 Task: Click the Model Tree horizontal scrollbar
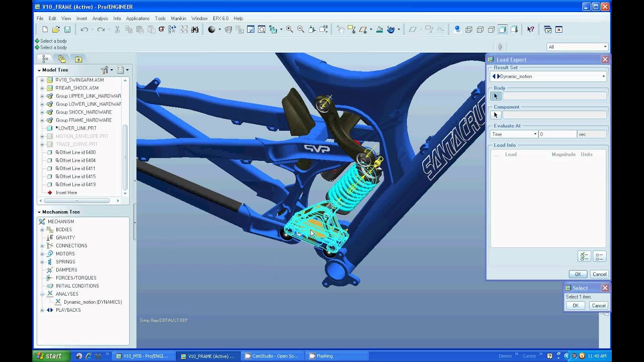(76, 201)
